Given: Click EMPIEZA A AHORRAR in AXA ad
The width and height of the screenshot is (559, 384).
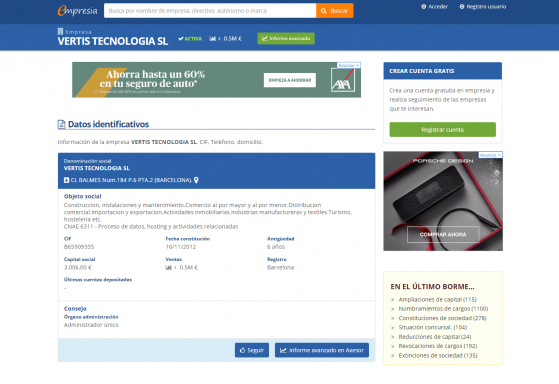Looking at the screenshot, I should pos(290,80).
